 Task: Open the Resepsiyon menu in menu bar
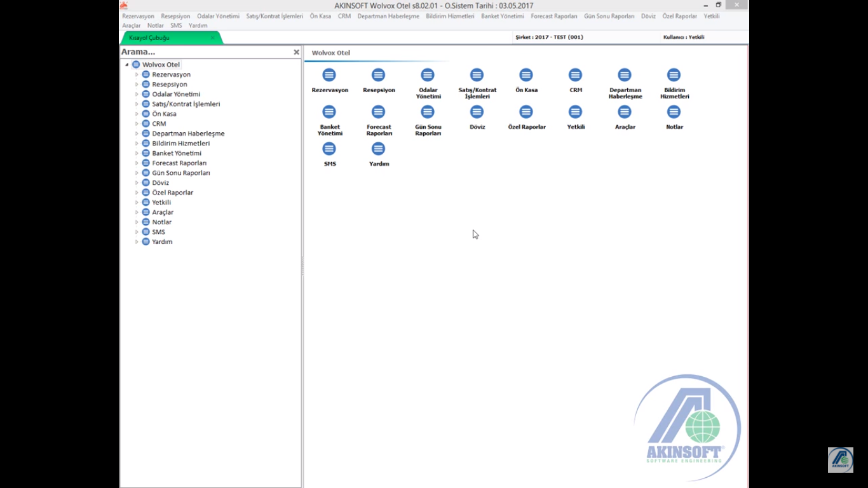coord(176,17)
